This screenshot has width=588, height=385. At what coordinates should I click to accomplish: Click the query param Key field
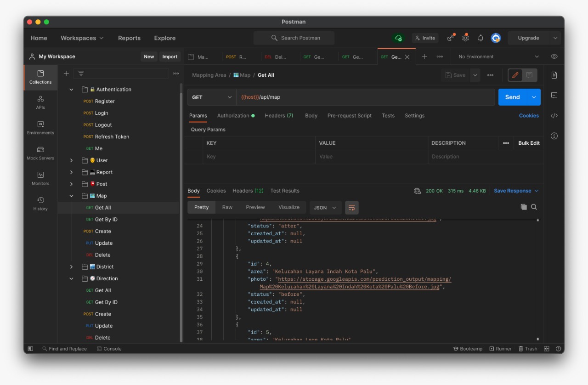(x=259, y=157)
